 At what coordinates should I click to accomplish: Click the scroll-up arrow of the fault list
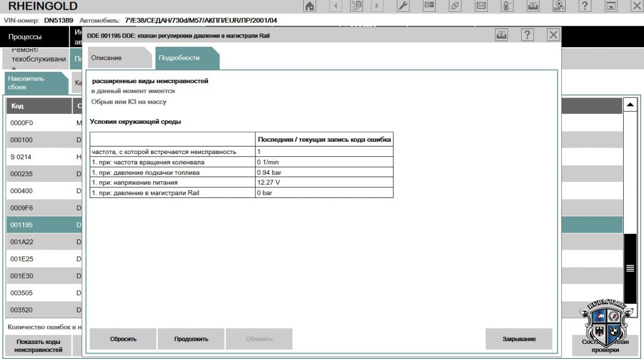pos(631,105)
